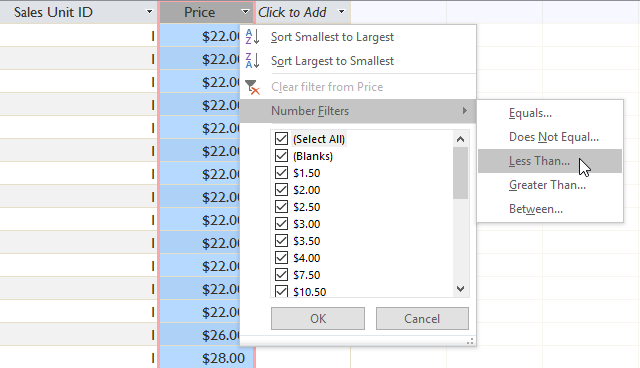Click the filter list scroll down arrow

click(460, 289)
